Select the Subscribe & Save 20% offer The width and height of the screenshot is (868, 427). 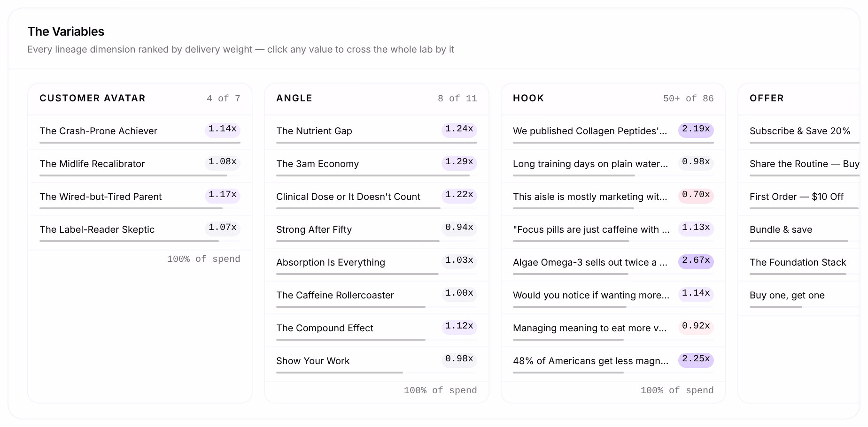pyautogui.click(x=799, y=132)
